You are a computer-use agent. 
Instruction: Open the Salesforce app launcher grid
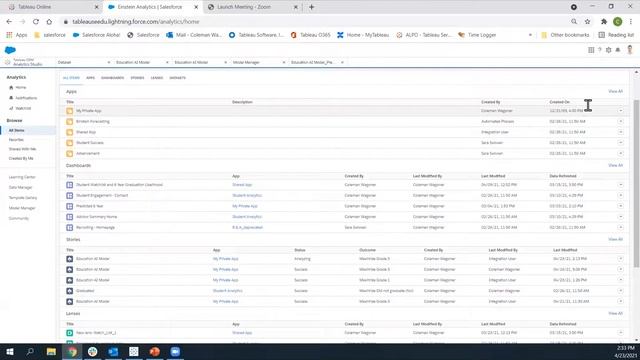(591, 50)
